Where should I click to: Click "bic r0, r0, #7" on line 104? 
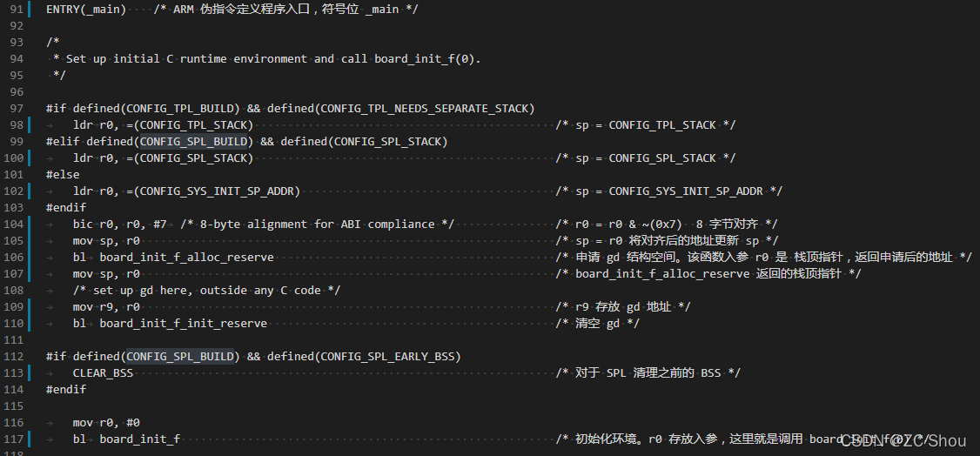pyautogui.click(x=120, y=224)
